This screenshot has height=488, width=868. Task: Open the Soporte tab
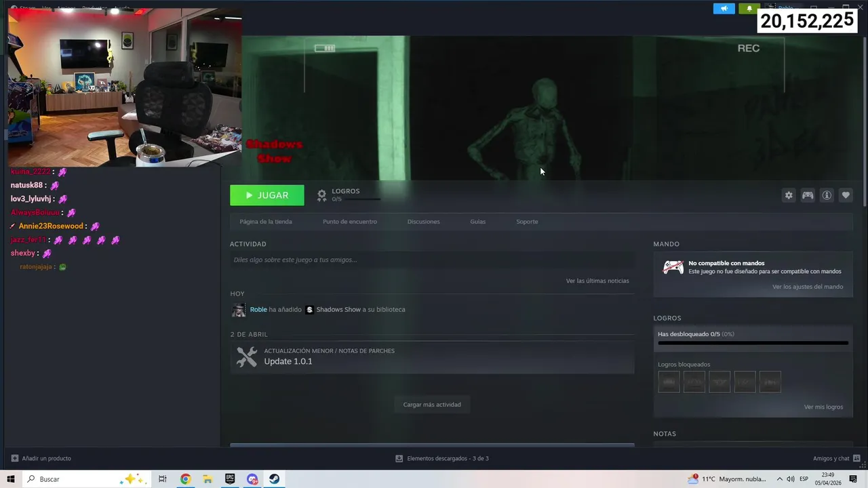click(527, 222)
